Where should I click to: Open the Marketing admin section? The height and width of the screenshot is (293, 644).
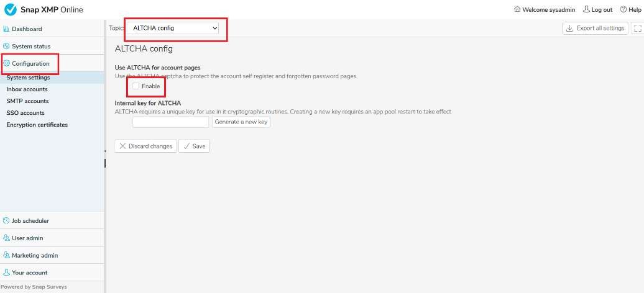click(34, 255)
